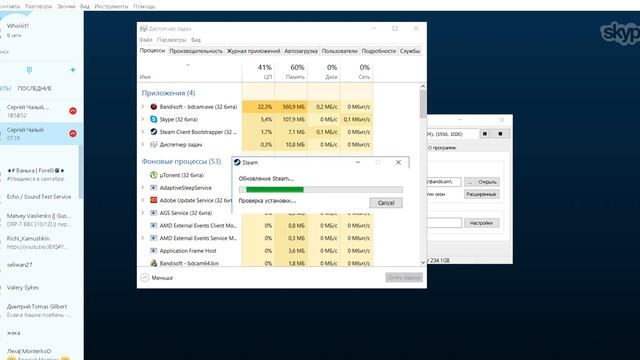
Task: Expand the AdaptiveSleepService entry
Action: click(x=142, y=188)
